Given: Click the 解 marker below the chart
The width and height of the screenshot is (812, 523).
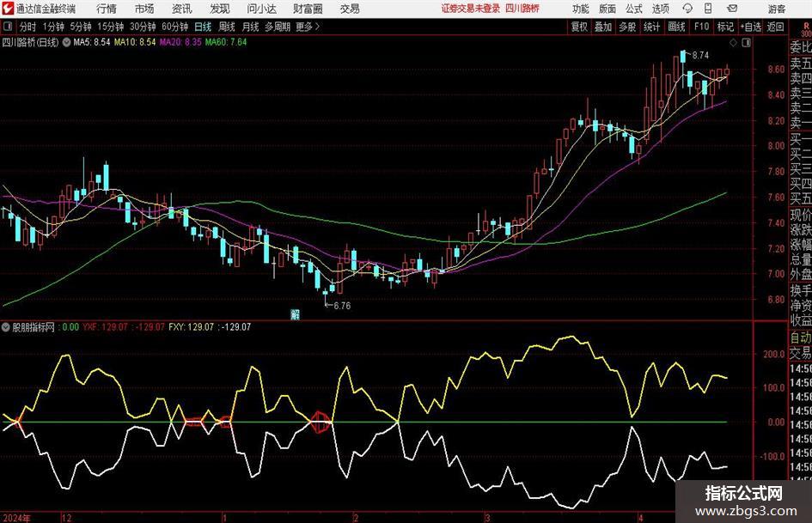Looking at the screenshot, I should tap(296, 314).
